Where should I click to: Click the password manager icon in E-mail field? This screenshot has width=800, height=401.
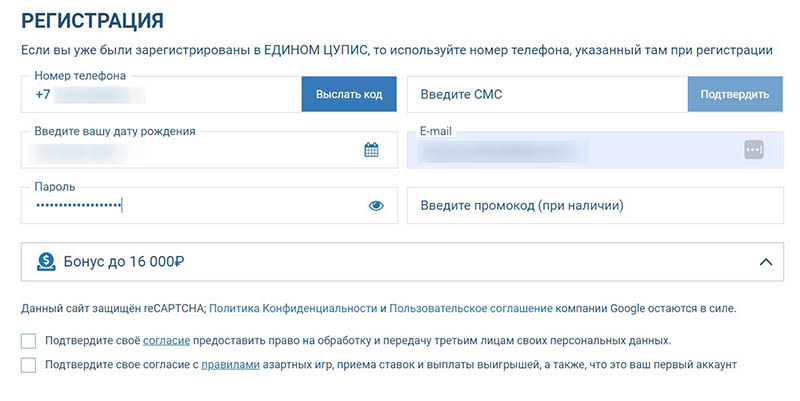(x=754, y=150)
